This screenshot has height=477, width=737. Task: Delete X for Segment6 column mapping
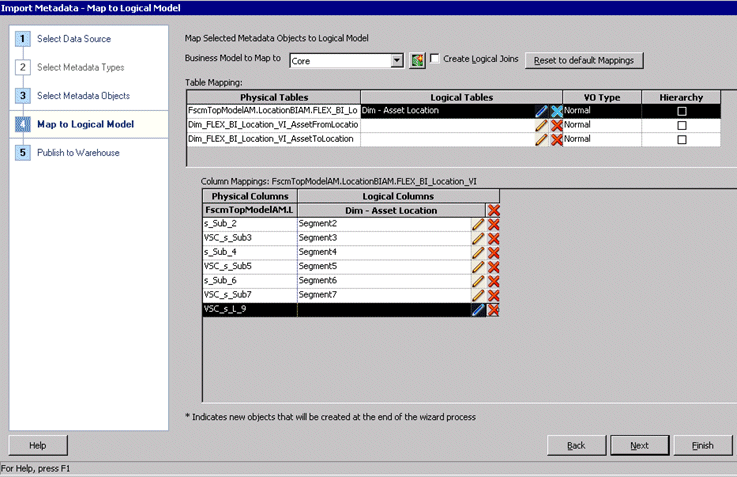[494, 281]
